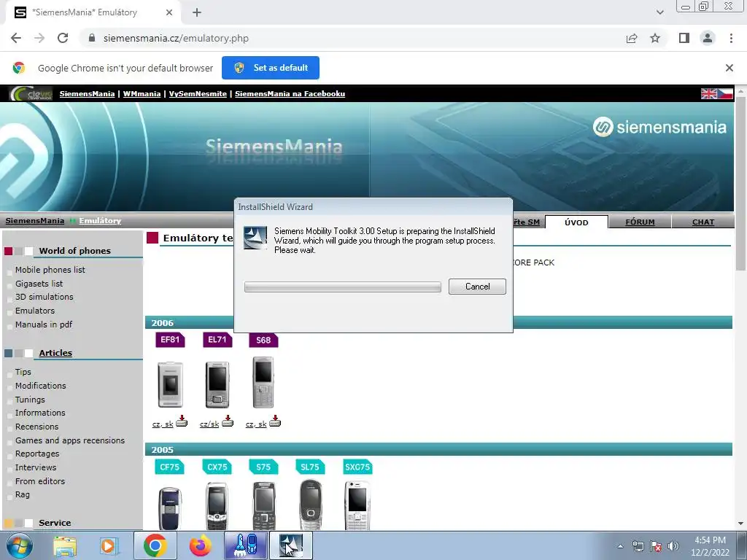Viewport: 747px width, 560px height.
Task: Show hidden system tray icons
Action: point(620,546)
